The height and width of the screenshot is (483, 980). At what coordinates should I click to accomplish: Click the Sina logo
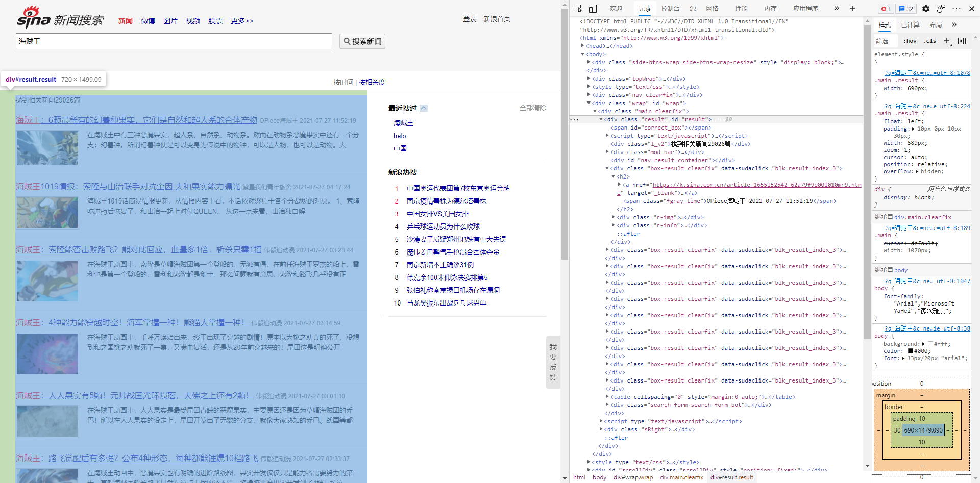(x=34, y=17)
